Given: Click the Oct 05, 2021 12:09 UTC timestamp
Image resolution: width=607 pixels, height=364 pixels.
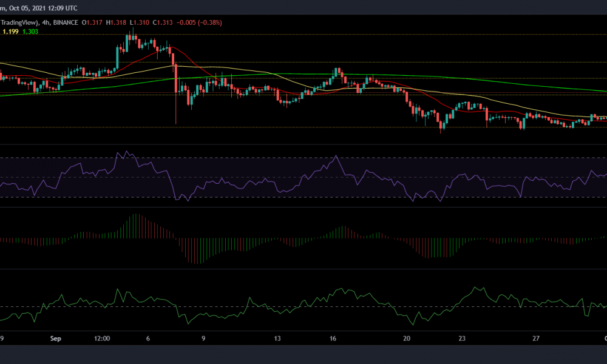Looking at the screenshot, I should click(43, 8).
